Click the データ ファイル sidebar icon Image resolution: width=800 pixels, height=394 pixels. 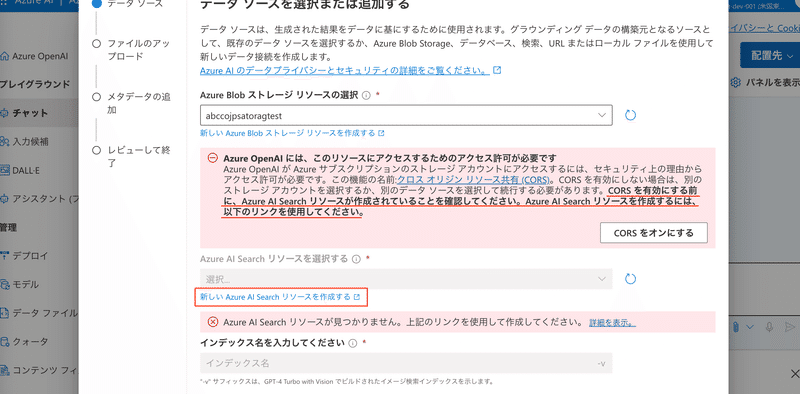[5, 312]
